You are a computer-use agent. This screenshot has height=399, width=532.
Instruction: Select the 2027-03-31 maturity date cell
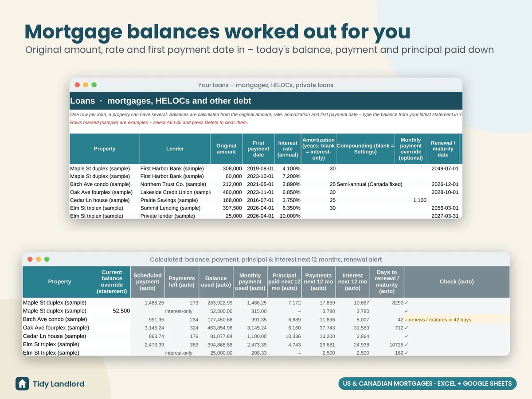coord(443,216)
